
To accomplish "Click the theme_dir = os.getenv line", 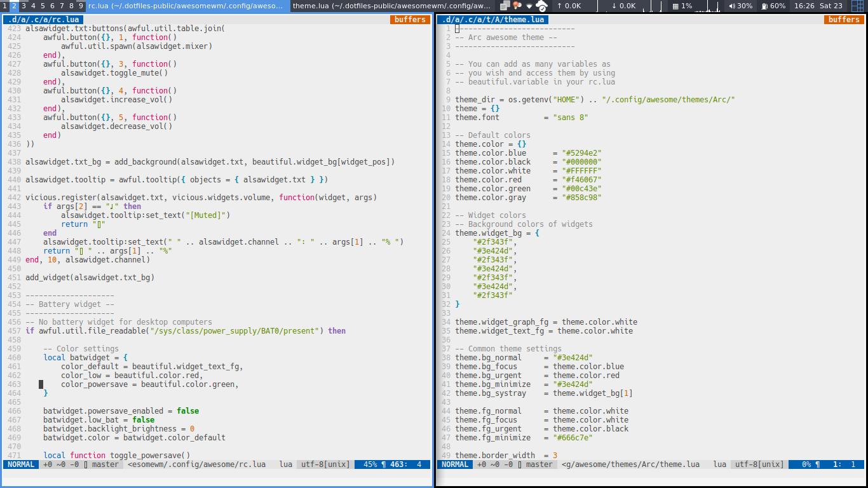I will click(x=595, y=100).
